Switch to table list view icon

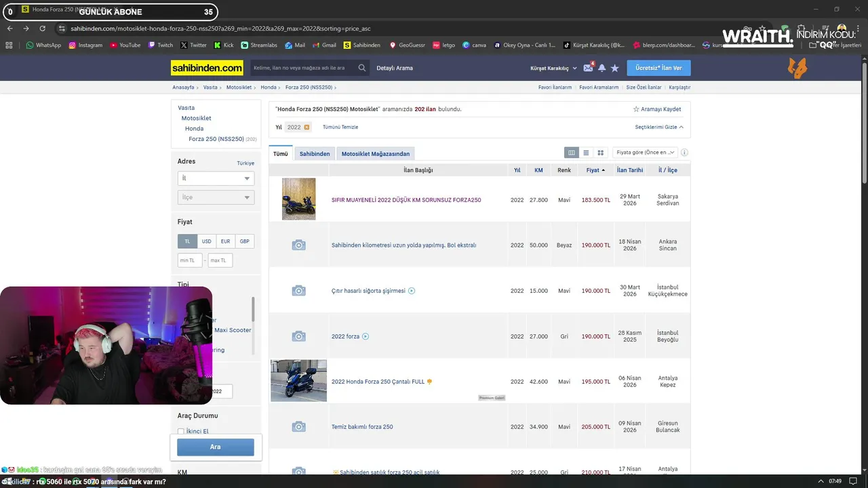click(572, 152)
